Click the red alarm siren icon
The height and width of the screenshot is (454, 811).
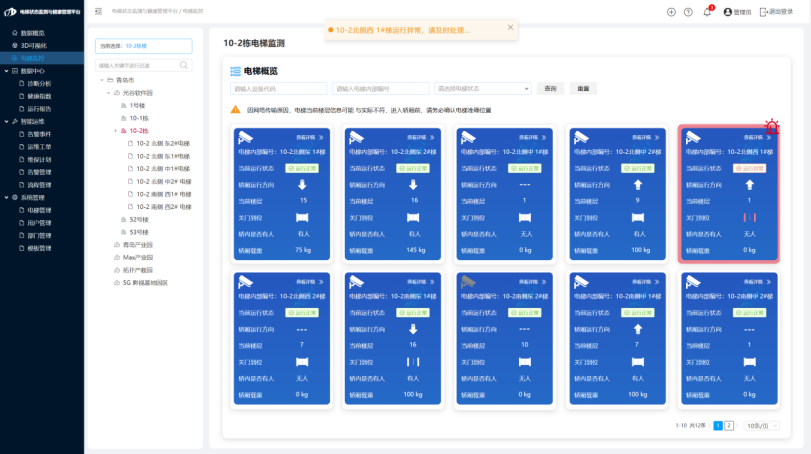coord(771,127)
